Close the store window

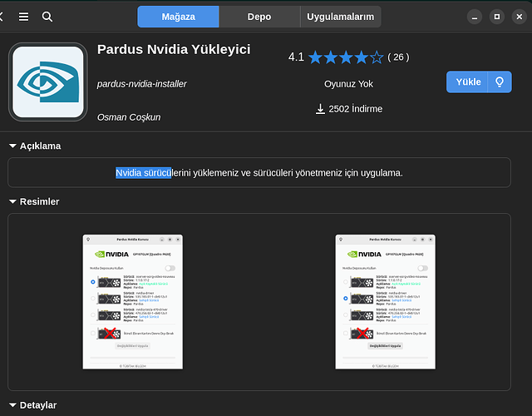(519, 17)
